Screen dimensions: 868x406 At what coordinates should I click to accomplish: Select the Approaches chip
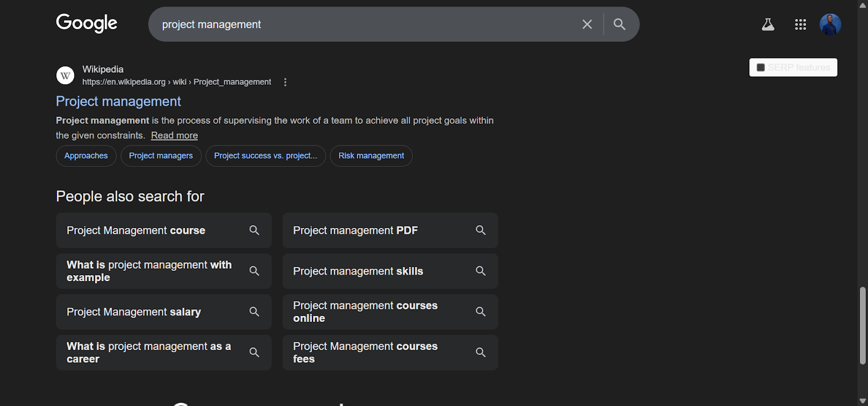point(86,156)
